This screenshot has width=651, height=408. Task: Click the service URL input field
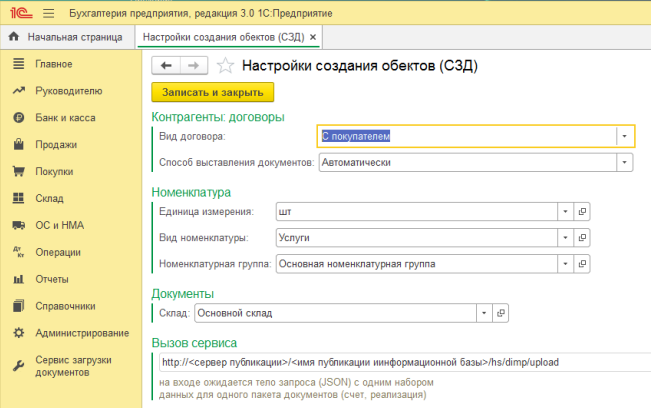click(405, 362)
